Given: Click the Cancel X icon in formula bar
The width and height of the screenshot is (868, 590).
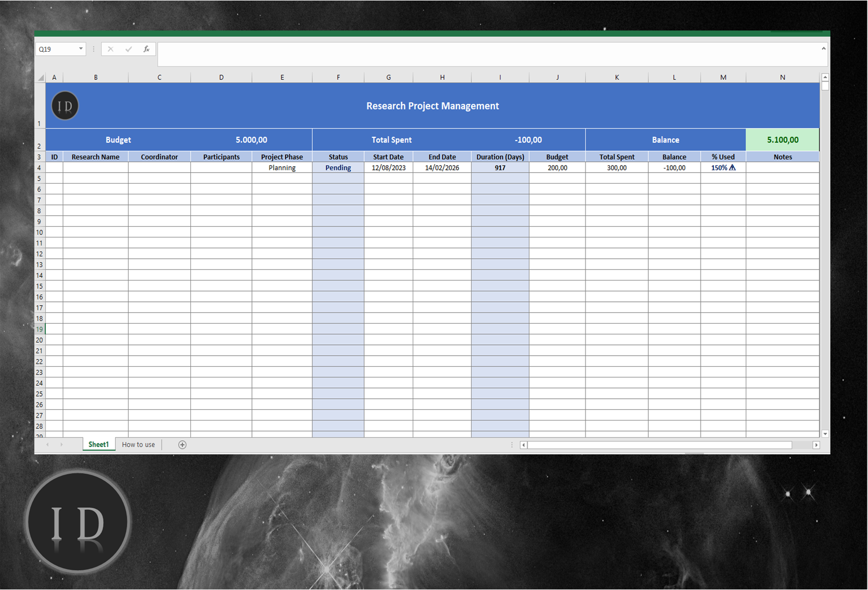Looking at the screenshot, I should (x=111, y=49).
